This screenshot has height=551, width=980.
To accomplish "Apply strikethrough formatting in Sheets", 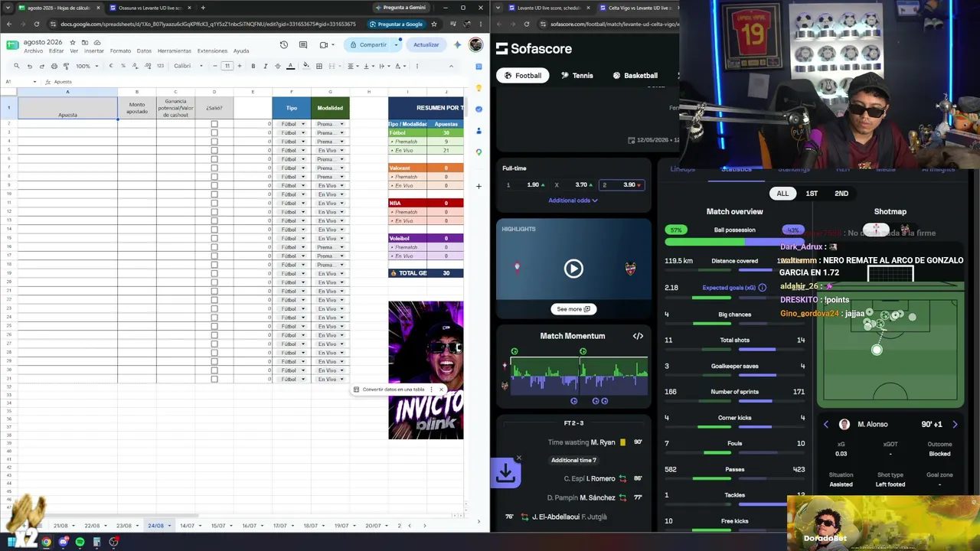I will click(x=278, y=66).
